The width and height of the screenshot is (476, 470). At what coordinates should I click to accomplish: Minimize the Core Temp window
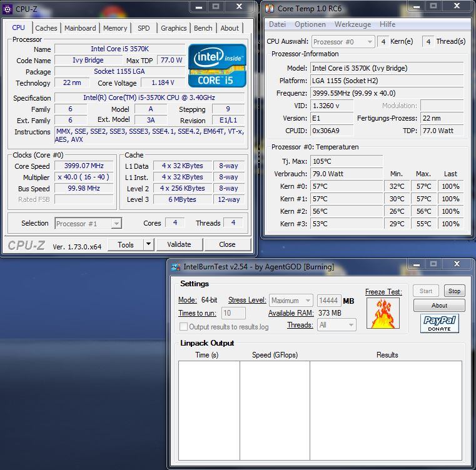tap(416, 6)
